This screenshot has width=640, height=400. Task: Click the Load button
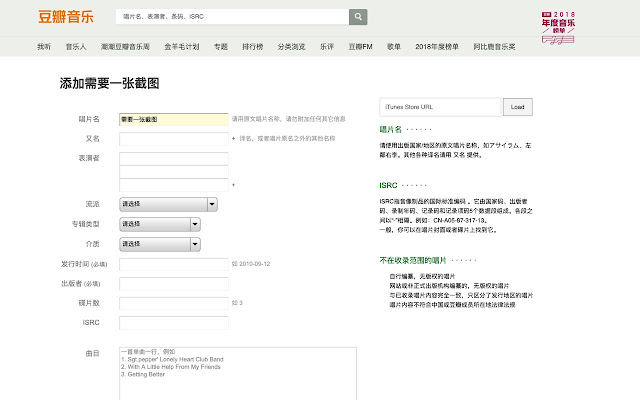[x=518, y=107]
